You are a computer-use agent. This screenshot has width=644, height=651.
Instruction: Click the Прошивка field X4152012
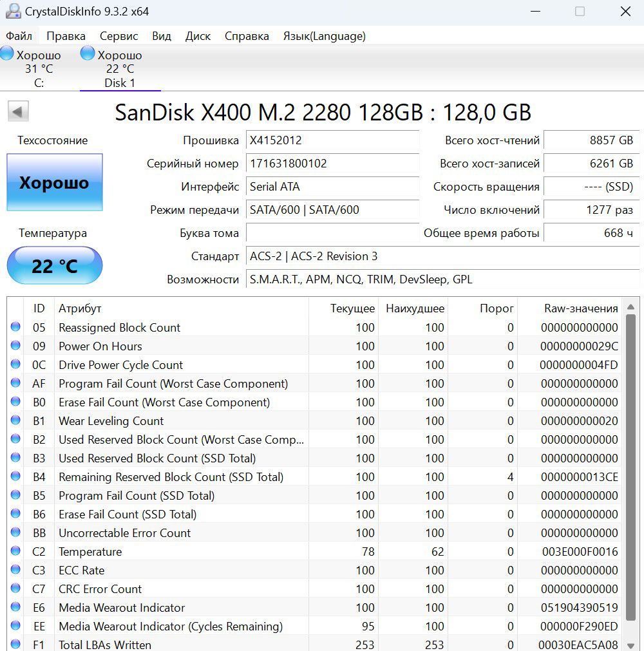[332, 140]
